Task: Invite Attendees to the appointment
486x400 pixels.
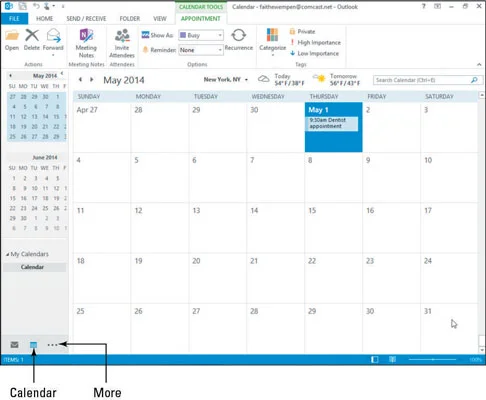Action: coord(122,43)
